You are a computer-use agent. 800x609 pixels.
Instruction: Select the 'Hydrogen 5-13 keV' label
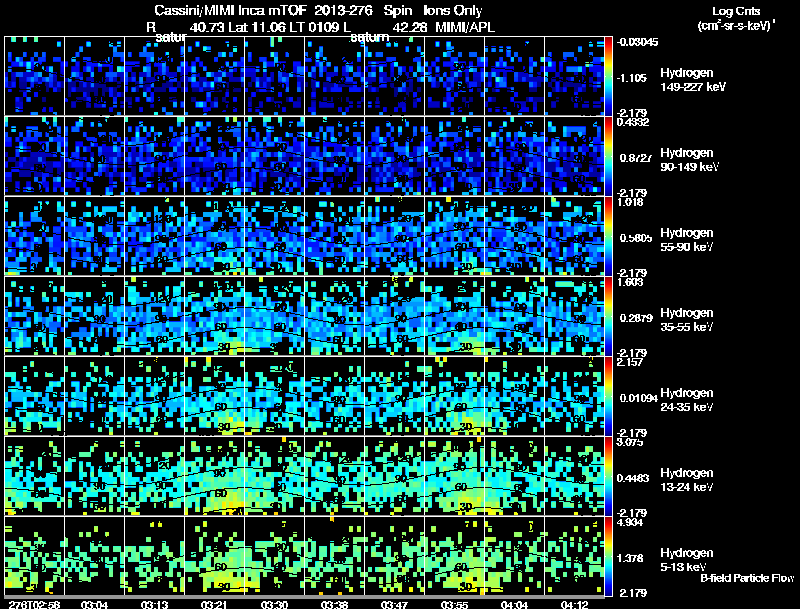(687, 560)
